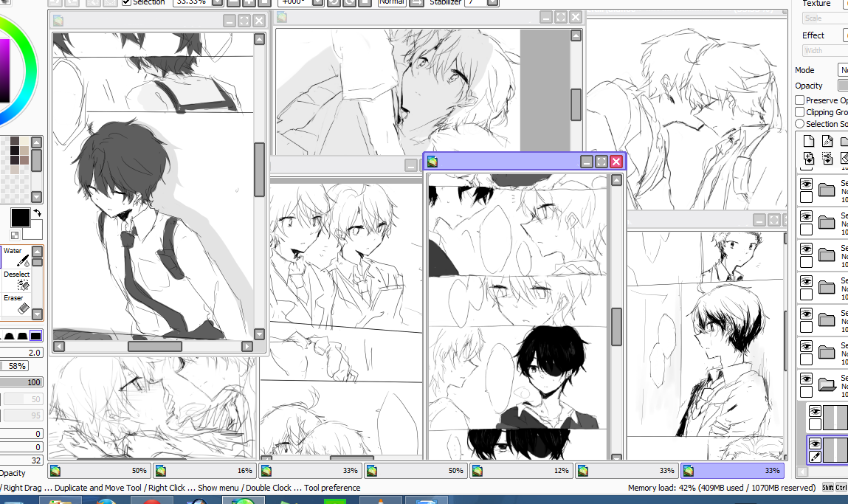
Task: Click the density slider showing 100
Action: tap(21, 382)
